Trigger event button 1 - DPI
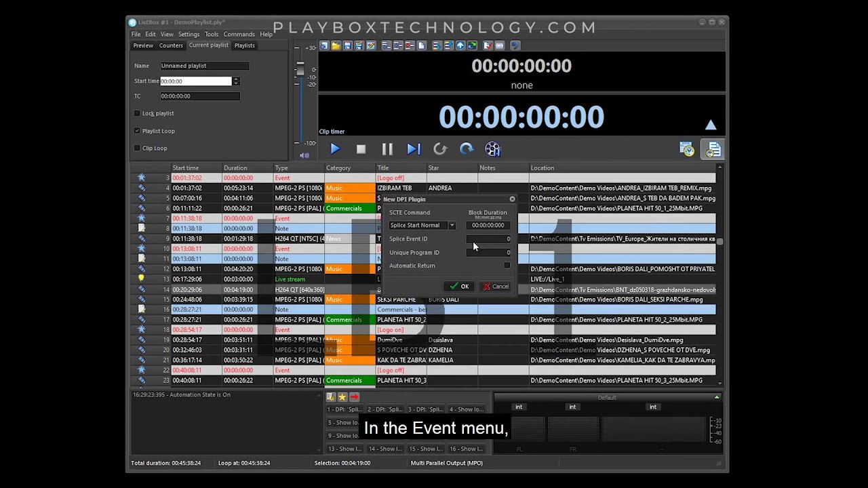This screenshot has height=488, width=868. point(345,409)
